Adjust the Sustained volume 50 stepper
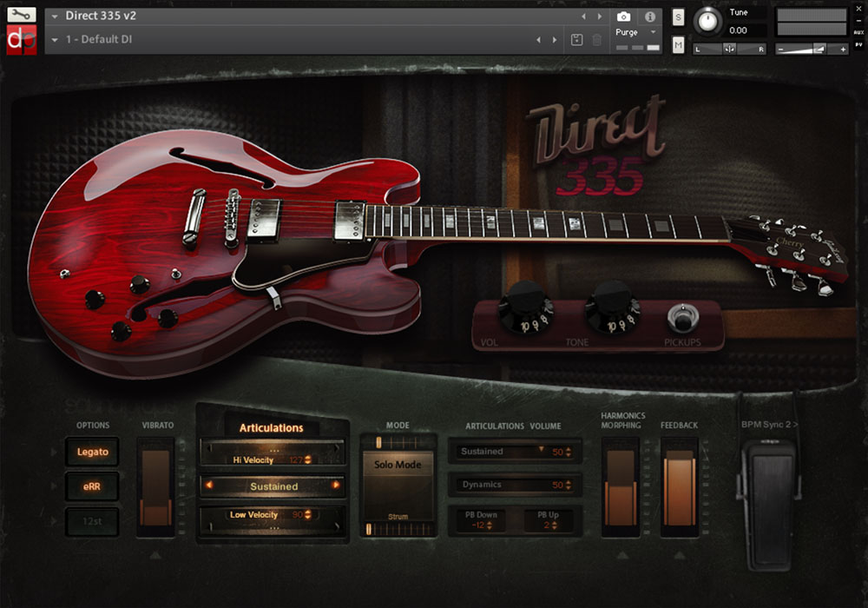 [x=568, y=452]
